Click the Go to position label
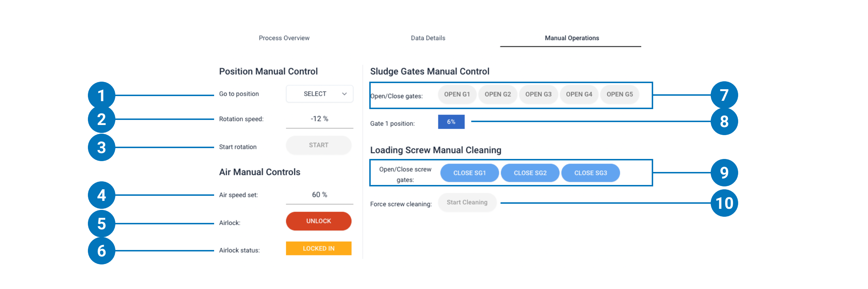Viewport: 868px width, 289px height. [239, 94]
